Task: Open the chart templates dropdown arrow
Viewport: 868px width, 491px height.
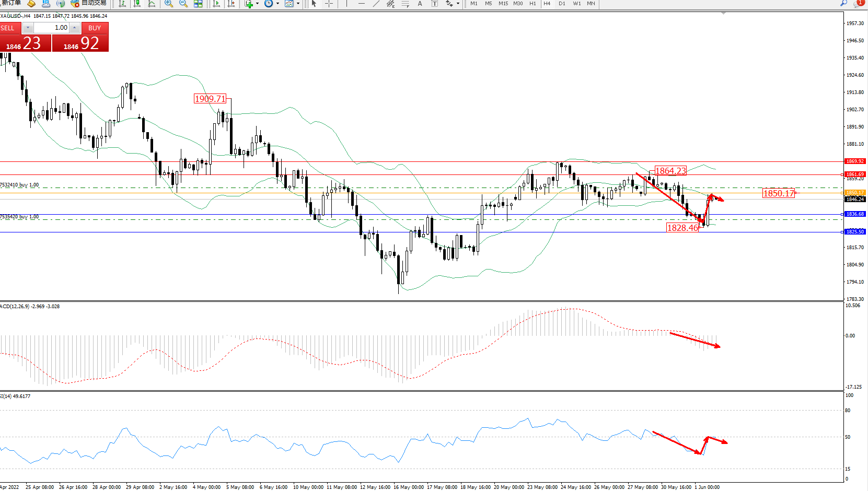Action: (x=298, y=4)
